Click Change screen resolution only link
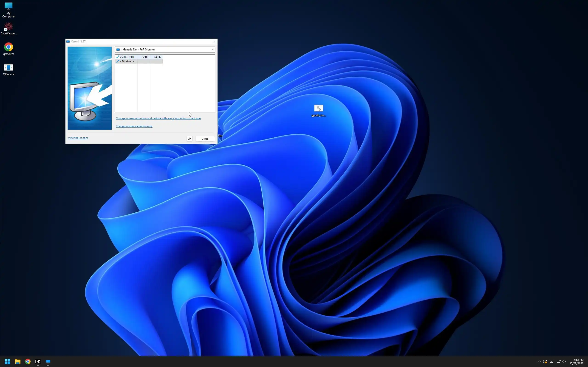The image size is (588, 367). [x=134, y=126]
